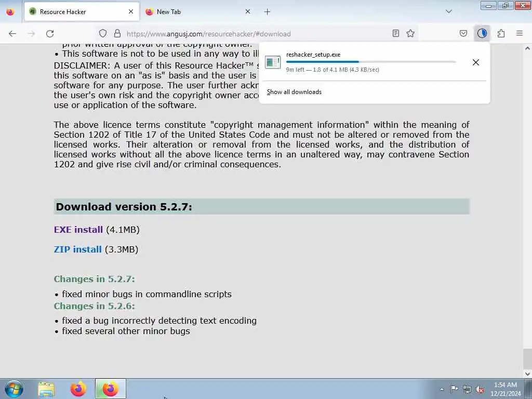
Task: Bookmark this page with the star icon
Action: tap(410, 33)
